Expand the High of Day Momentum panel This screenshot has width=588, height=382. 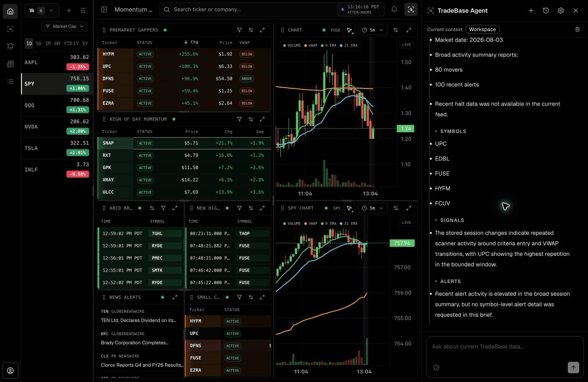pos(262,119)
